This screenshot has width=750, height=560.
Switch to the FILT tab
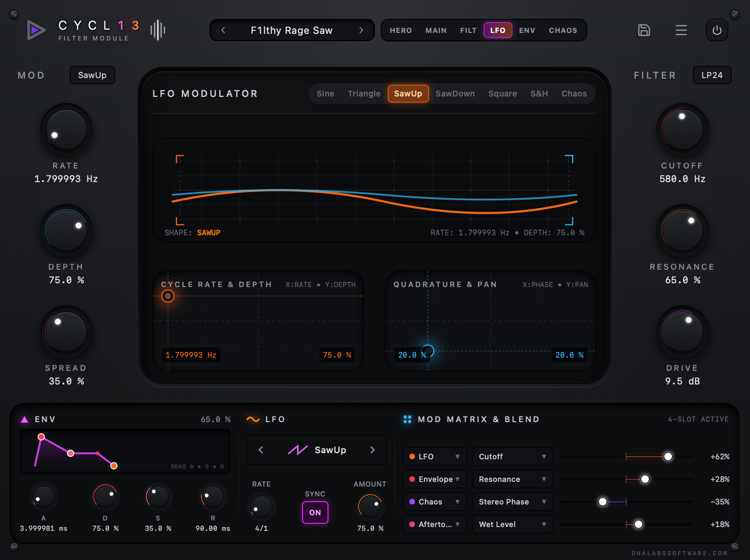[x=468, y=30]
